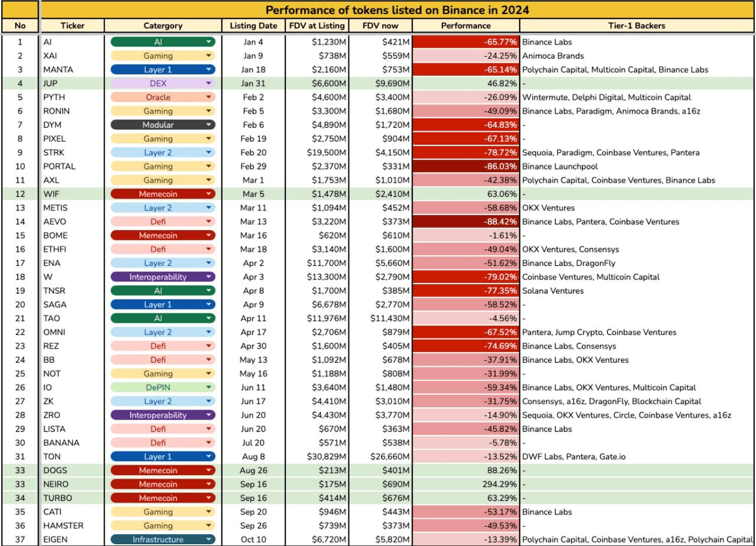Image resolution: width=756 pixels, height=546 pixels.
Task: Select the -88.42% performance cell
Action: pyautogui.click(x=466, y=222)
